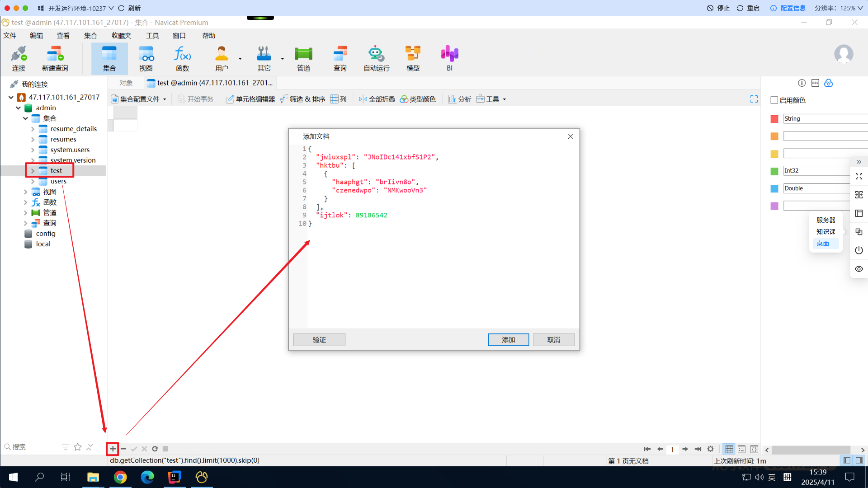Screen dimensions: 868x488
Task: Click the 添加 button in dialog
Action: click(508, 340)
